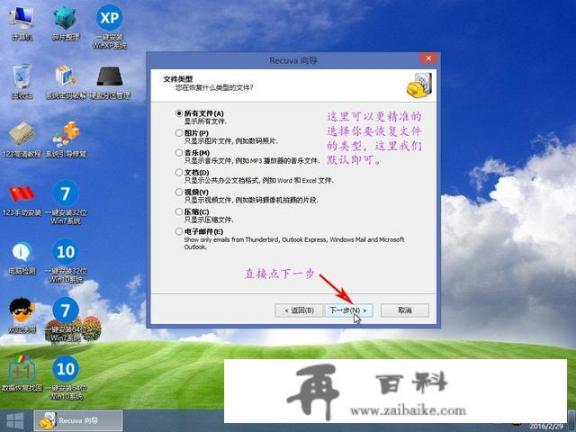Click the Recuva 向导 title bar text
The height and width of the screenshot is (432, 576).
tap(293, 61)
